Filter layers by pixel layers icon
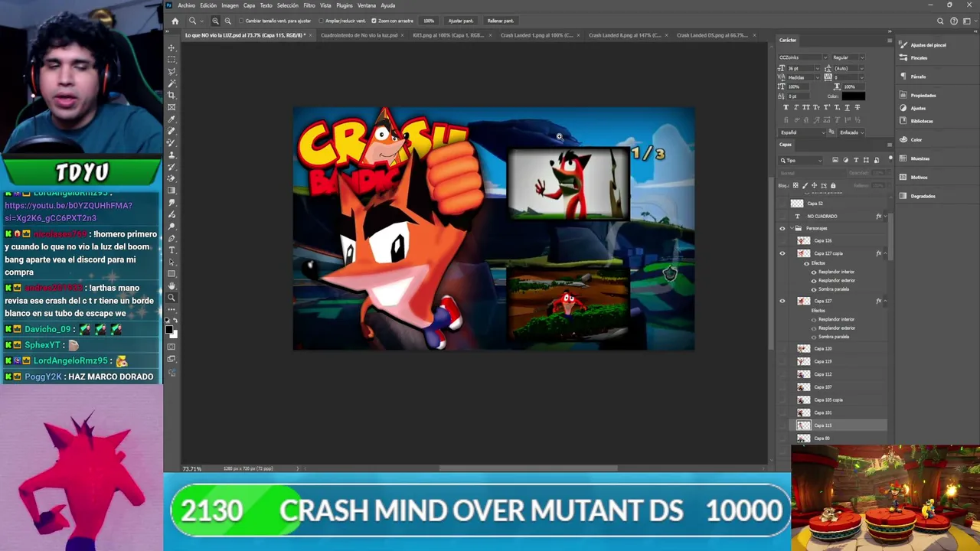 pyautogui.click(x=835, y=160)
